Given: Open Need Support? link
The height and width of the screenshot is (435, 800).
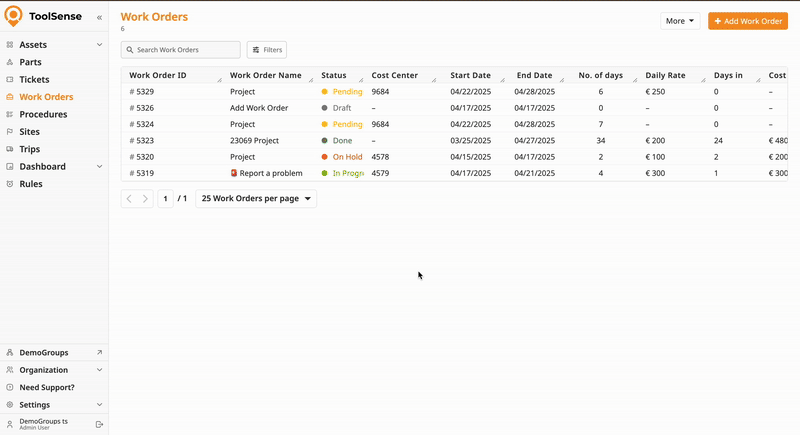Looking at the screenshot, I should coord(47,387).
